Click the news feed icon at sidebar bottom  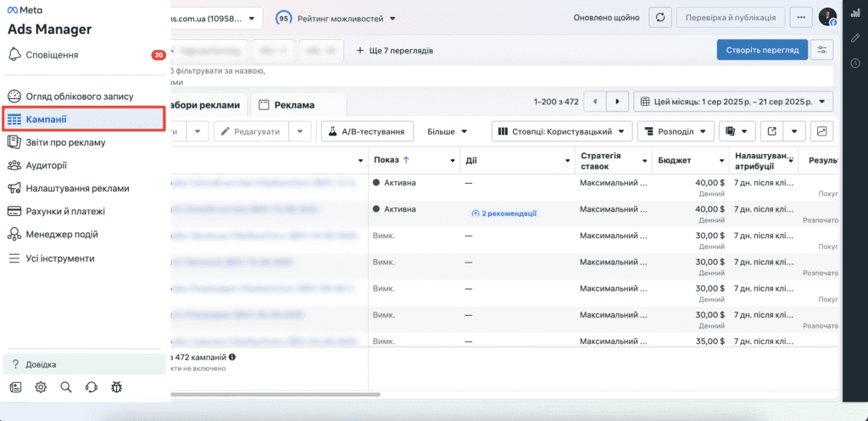[15, 387]
